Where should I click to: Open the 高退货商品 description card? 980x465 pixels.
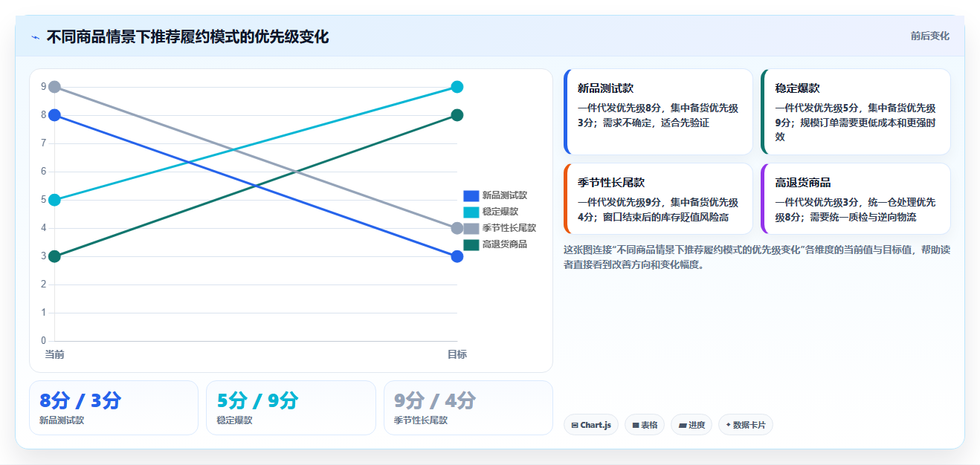coord(856,199)
